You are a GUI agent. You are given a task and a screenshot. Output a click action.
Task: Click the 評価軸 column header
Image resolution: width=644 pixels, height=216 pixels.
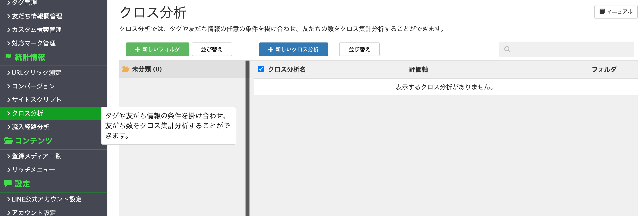coord(418,69)
